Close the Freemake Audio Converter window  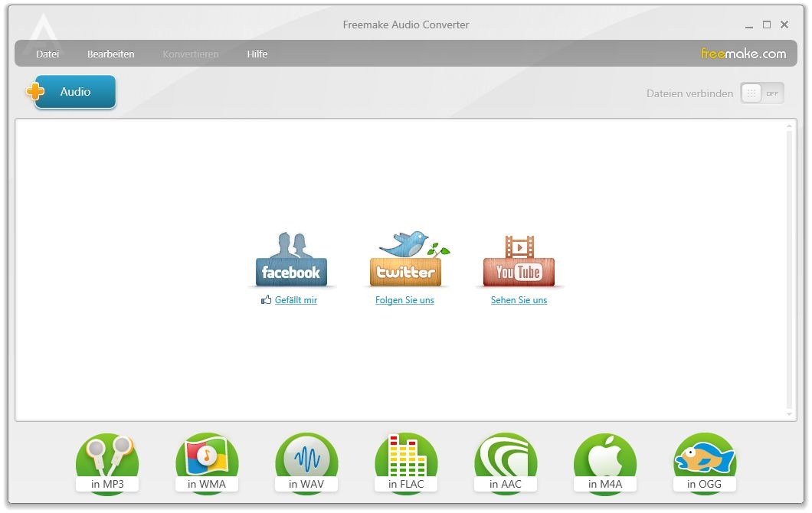click(784, 25)
